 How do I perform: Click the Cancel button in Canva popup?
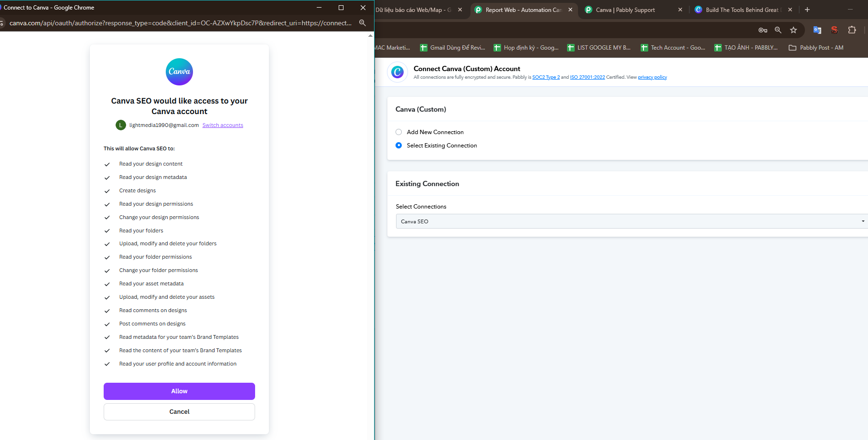pos(179,412)
